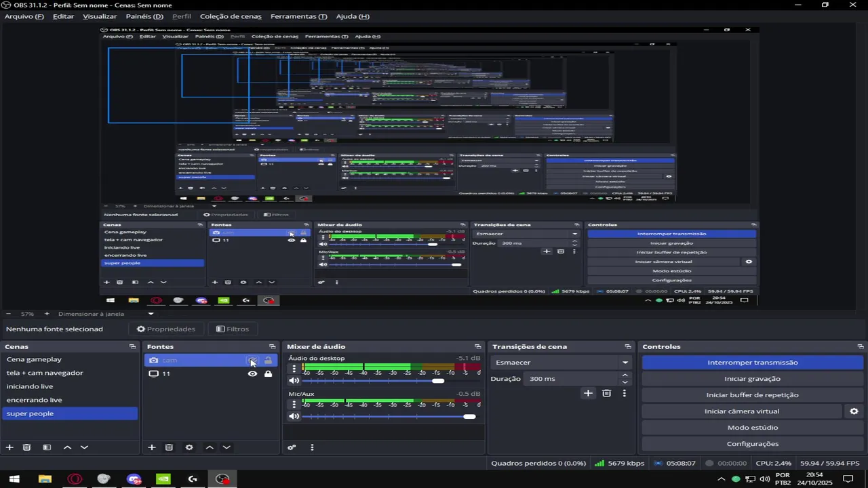Screen dimensions: 868x488
Task: Open Painéis menu
Action: [x=144, y=16]
